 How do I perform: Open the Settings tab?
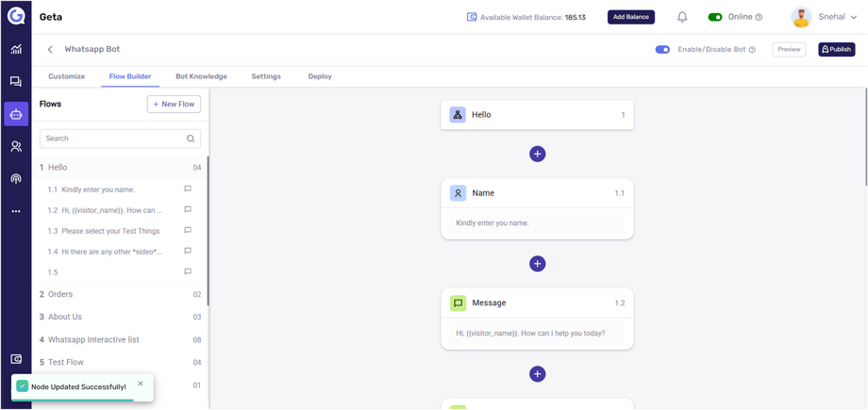click(x=266, y=76)
